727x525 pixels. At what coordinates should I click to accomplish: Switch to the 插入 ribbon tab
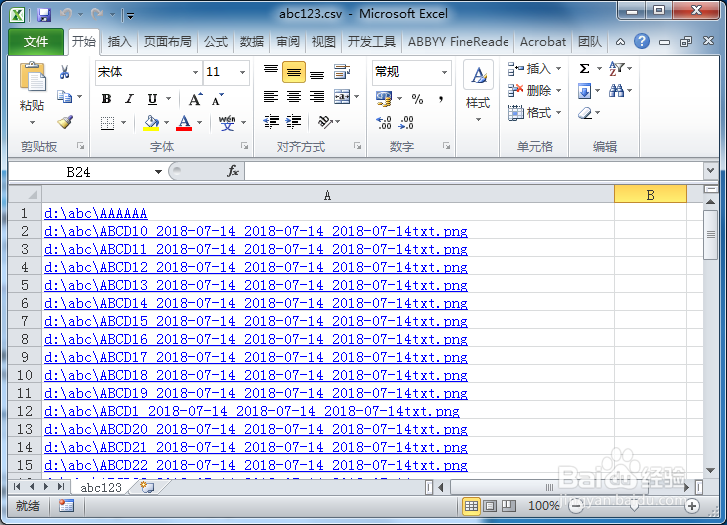point(120,42)
